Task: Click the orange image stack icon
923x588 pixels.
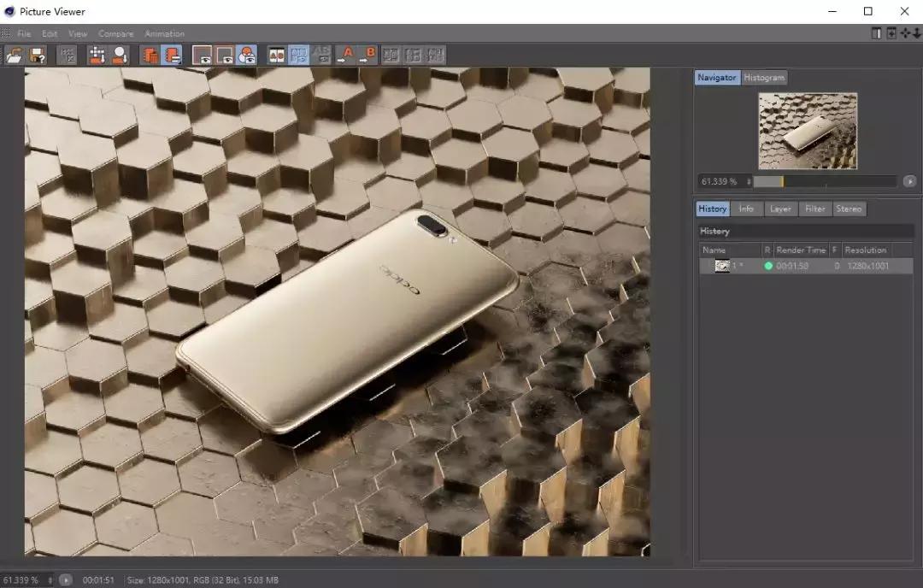Action: click(x=150, y=56)
